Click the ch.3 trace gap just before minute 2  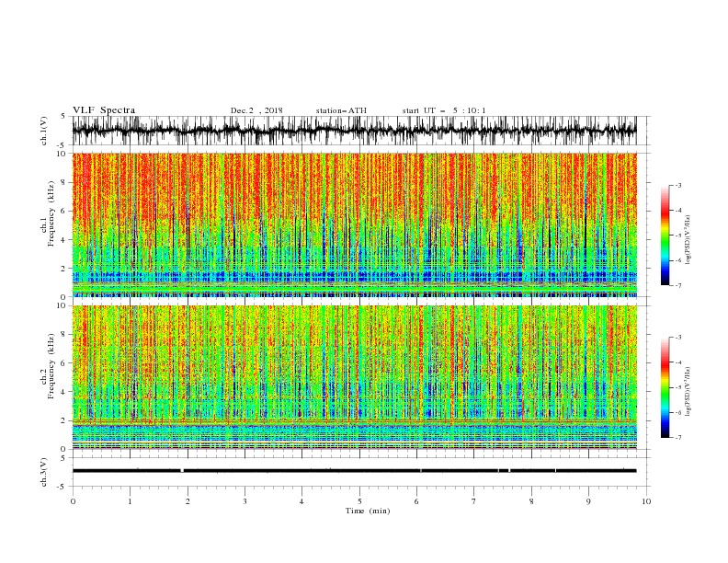point(182,471)
